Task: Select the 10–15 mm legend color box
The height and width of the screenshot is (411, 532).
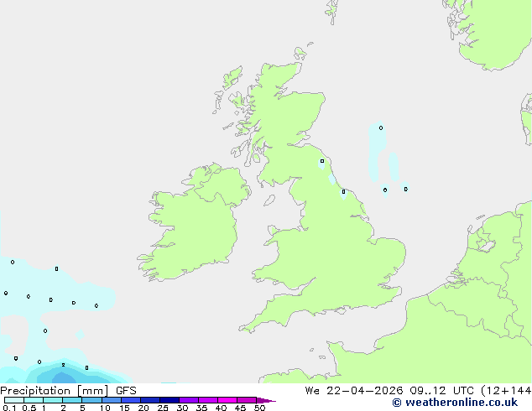Action: click(112, 400)
